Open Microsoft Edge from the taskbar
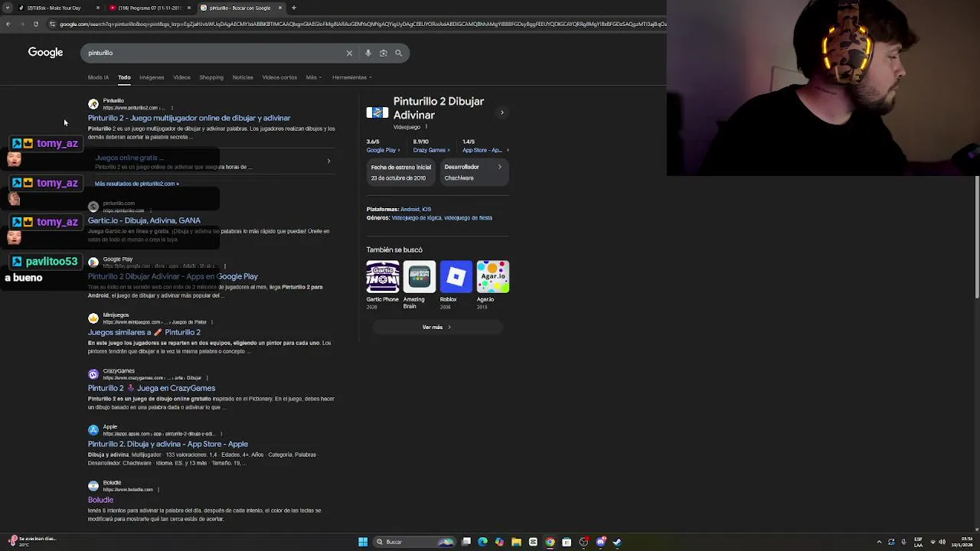Viewport: 980px width, 551px height. (x=482, y=542)
